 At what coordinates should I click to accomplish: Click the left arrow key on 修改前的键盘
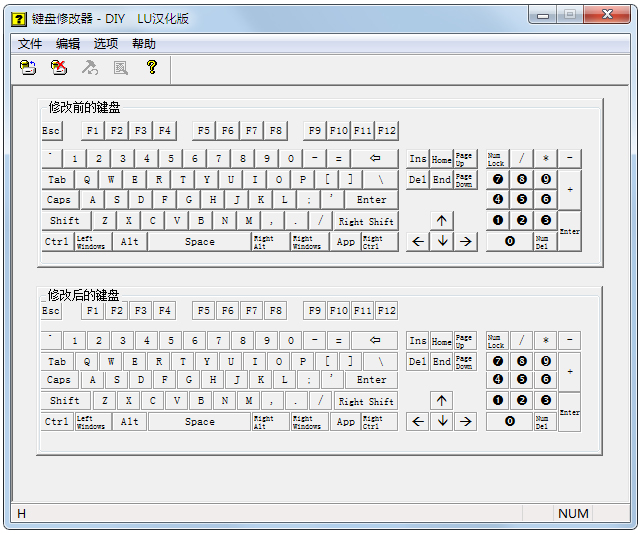pyautogui.click(x=418, y=242)
